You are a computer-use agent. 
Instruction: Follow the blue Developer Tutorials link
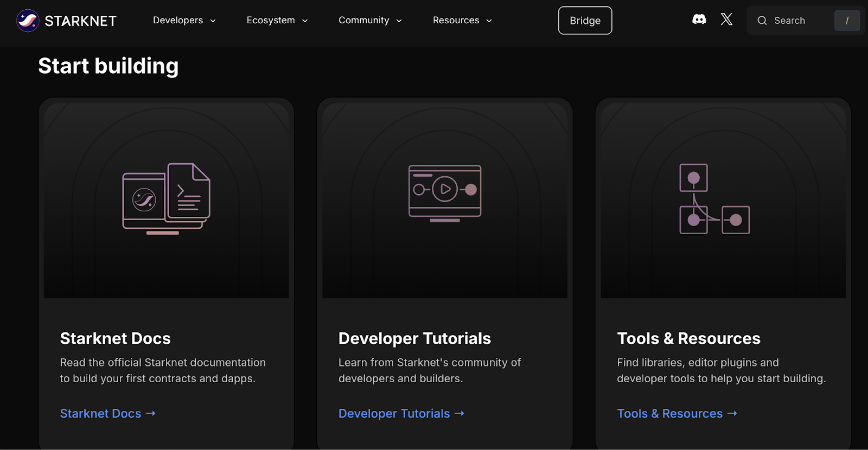pyautogui.click(x=394, y=414)
